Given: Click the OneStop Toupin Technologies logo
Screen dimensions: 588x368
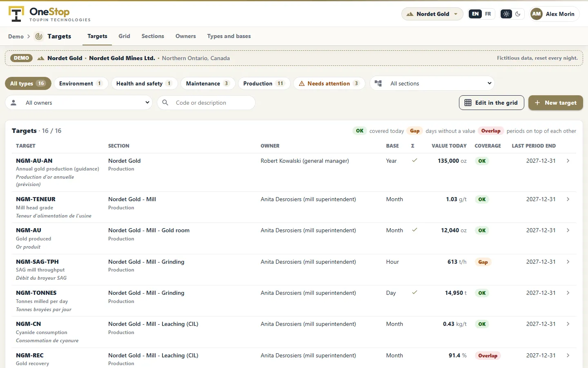Looking at the screenshot, I should tap(49, 14).
